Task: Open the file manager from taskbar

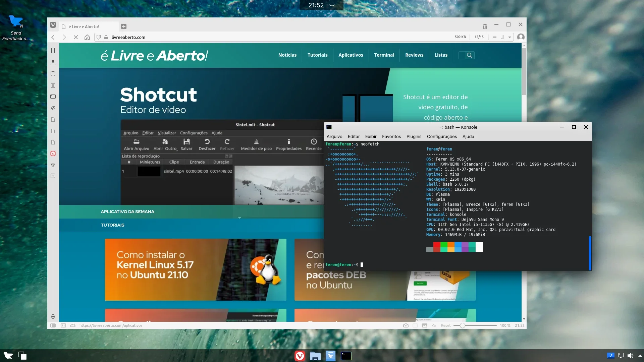Action: pyautogui.click(x=315, y=356)
